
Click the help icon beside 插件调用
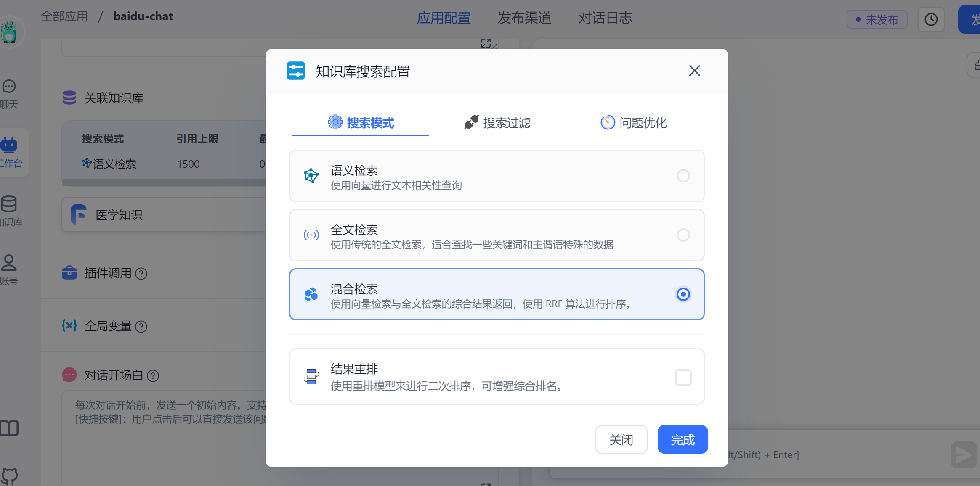[x=141, y=274]
